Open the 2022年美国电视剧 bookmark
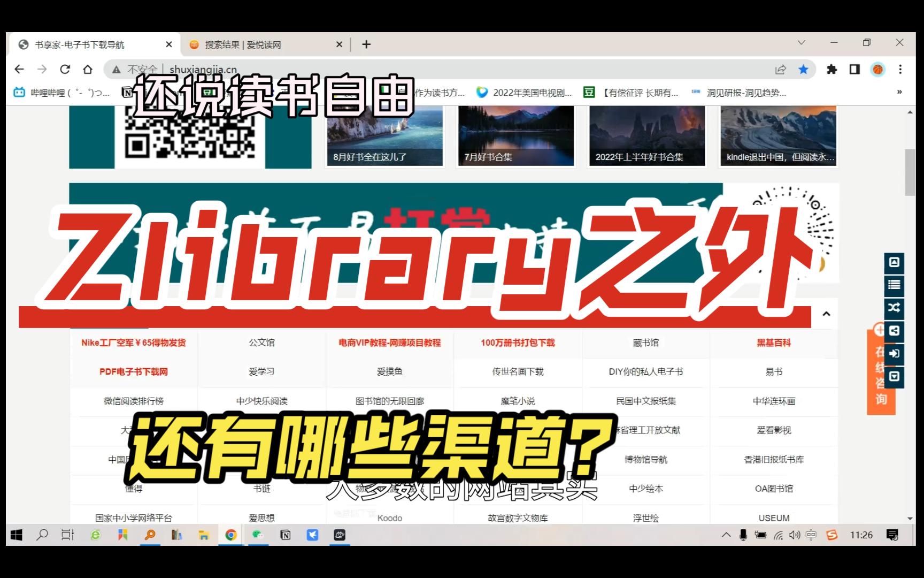The height and width of the screenshot is (578, 924). click(525, 93)
